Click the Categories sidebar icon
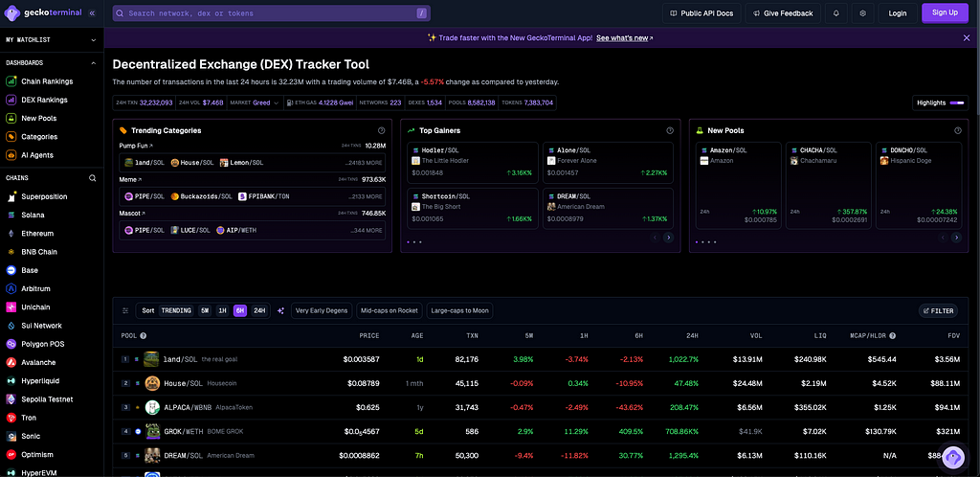 tap(11, 136)
